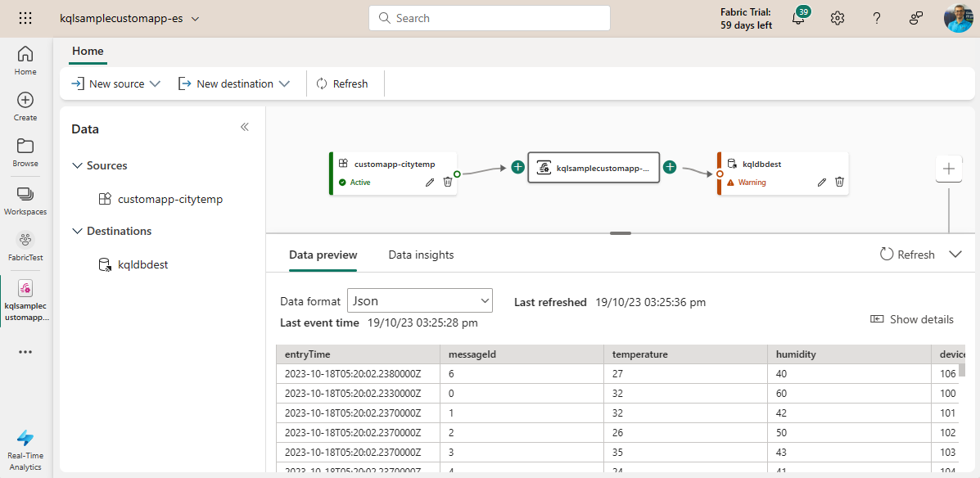The image size is (980, 478).
Task: Open the app launcher grid icon
Action: tap(25, 18)
